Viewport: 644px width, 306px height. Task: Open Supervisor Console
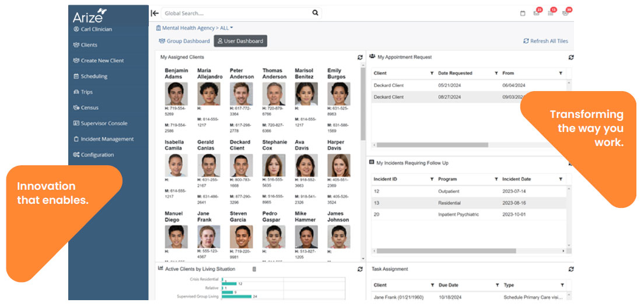(x=100, y=123)
